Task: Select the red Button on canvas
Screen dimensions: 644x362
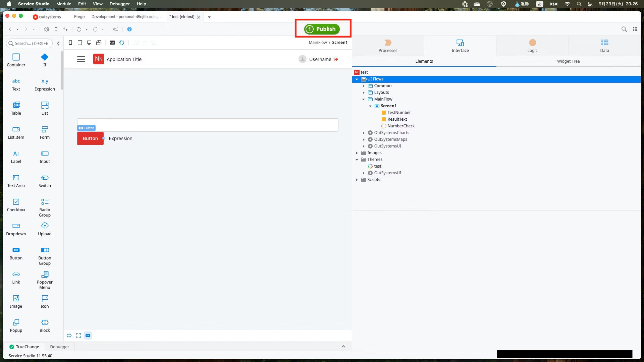Action: pos(90,138)
